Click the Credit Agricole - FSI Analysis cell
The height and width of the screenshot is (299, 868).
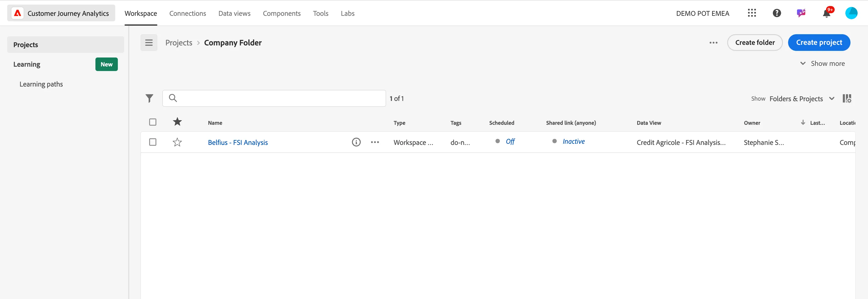click(x=681, y=142)
